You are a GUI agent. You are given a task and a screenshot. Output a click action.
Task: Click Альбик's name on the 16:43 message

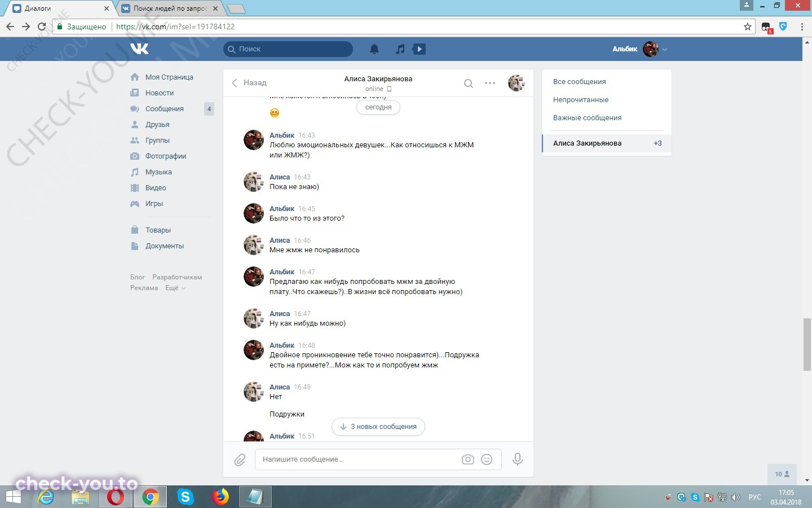click(x=282, y=135)
